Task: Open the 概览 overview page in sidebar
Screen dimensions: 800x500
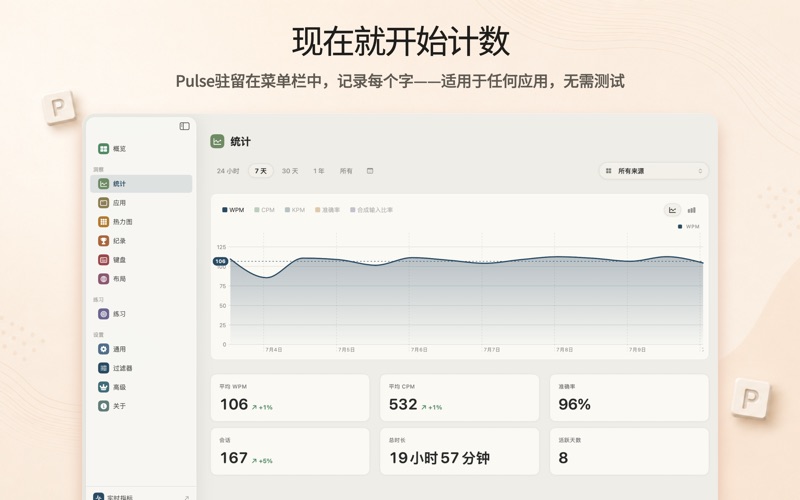Action: pos(141,148)
